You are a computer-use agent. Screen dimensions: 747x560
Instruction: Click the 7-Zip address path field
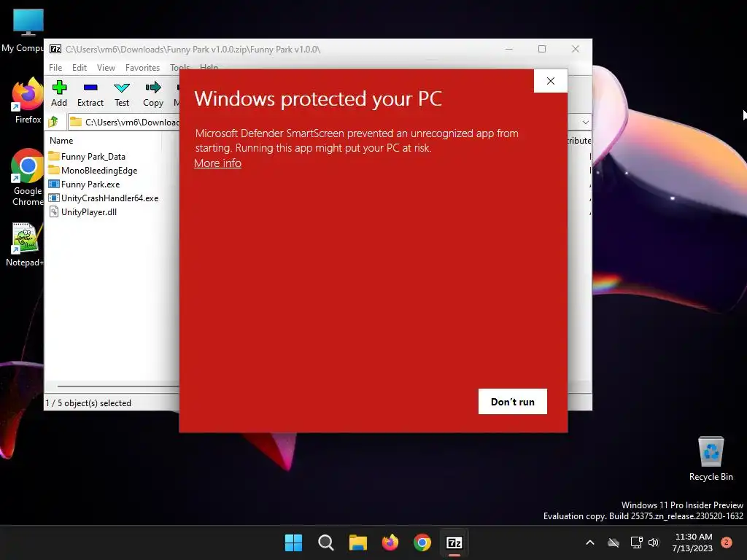[x=124, y=122]
